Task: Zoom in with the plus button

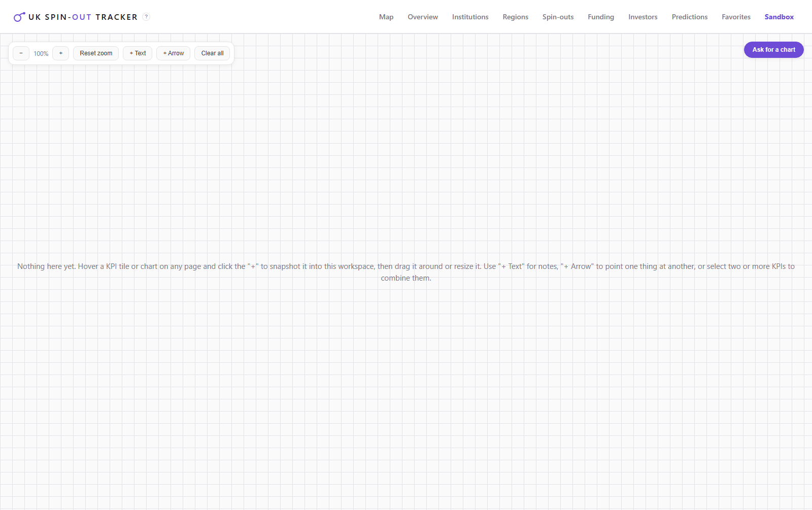Action: click(61, 53)
